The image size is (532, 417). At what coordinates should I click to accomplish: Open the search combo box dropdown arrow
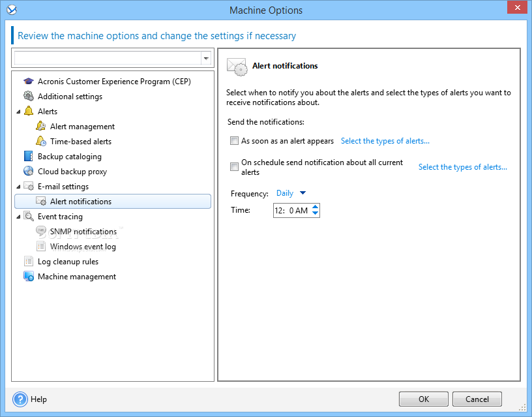point(206,59)
